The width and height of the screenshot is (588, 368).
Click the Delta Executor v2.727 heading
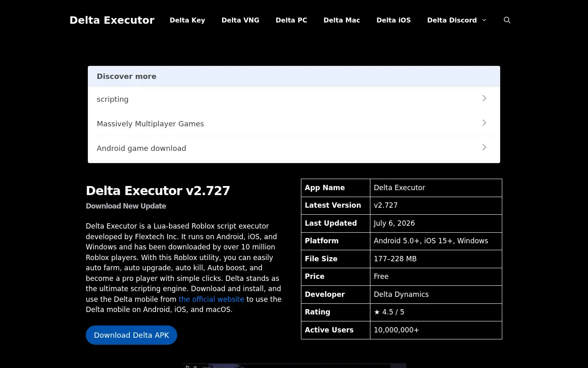click(x=158, y=191)
